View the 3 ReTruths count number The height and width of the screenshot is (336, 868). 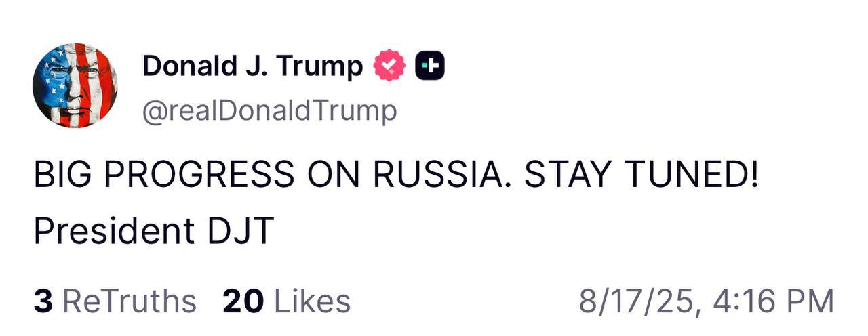coord(43,302)
